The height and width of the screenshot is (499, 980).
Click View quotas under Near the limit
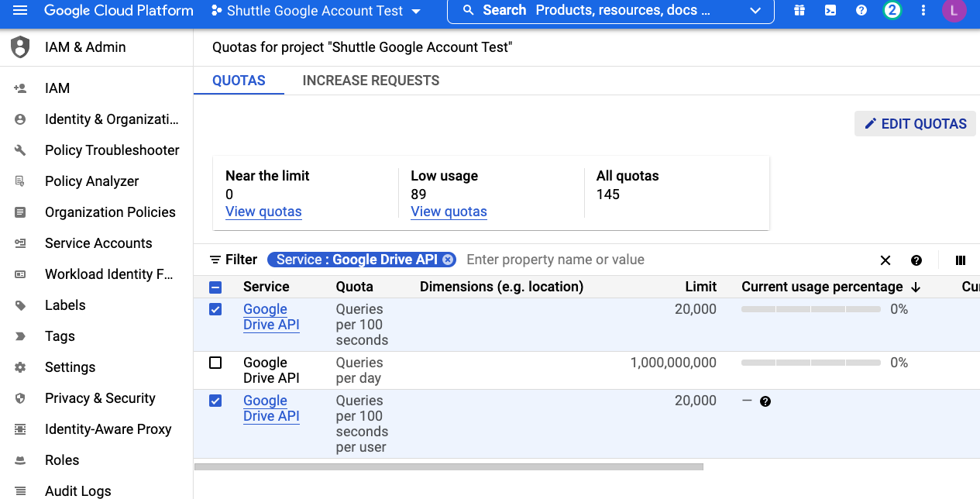coord(263,212)
